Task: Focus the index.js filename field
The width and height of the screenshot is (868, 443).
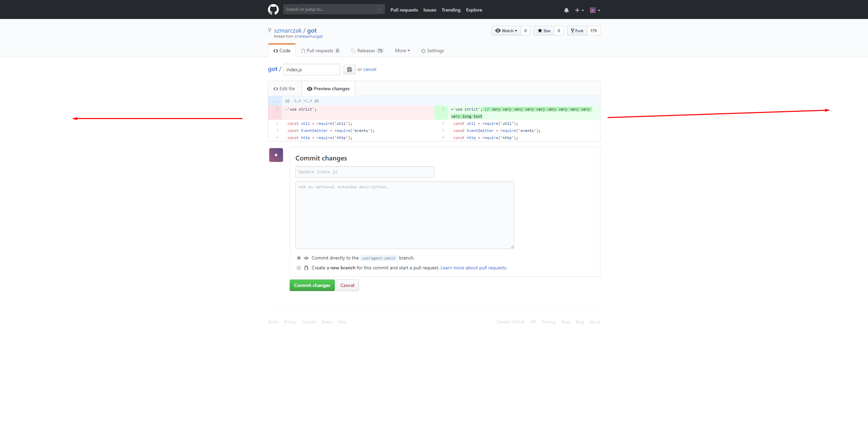Action: pyautogui.click(x=312, y=70)
